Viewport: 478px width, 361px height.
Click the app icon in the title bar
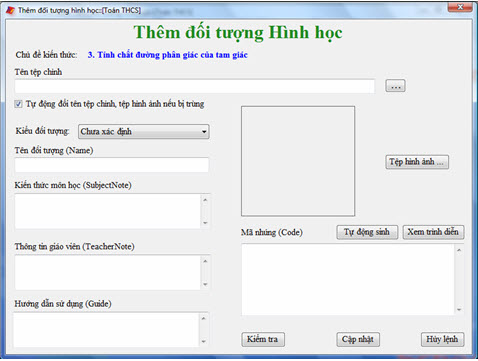point(10,10)
